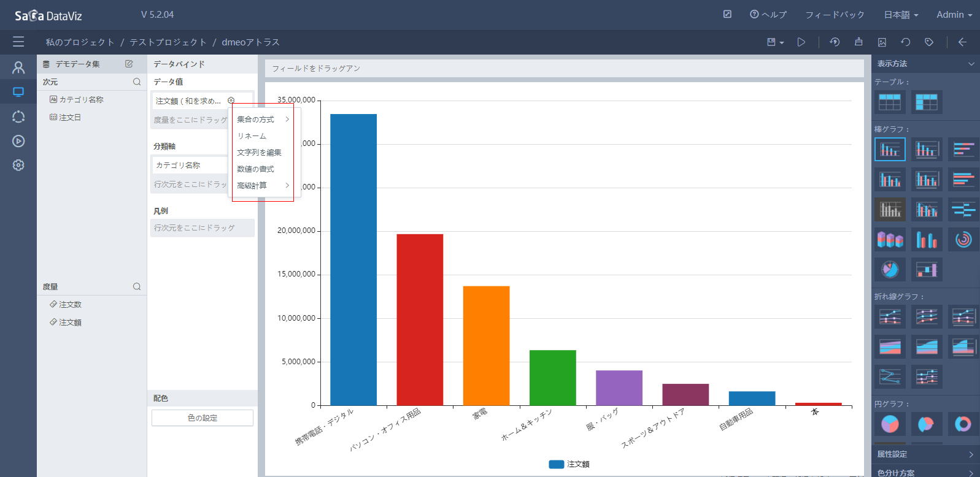
Task: Click the play preview icon in the toolbar
Action: 801,42
